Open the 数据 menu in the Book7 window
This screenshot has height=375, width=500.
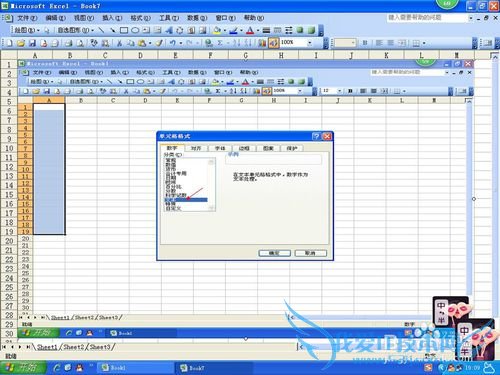pos(197,18)
